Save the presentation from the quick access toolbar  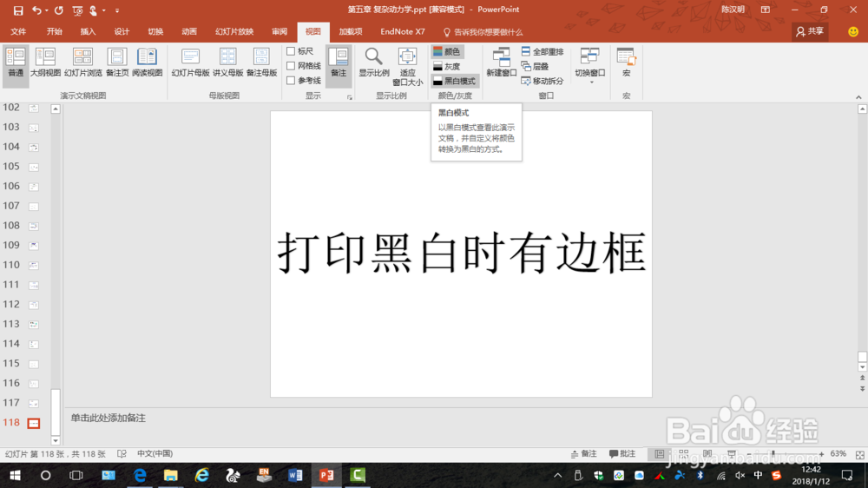pyautogui.click(x=18, y=10)
